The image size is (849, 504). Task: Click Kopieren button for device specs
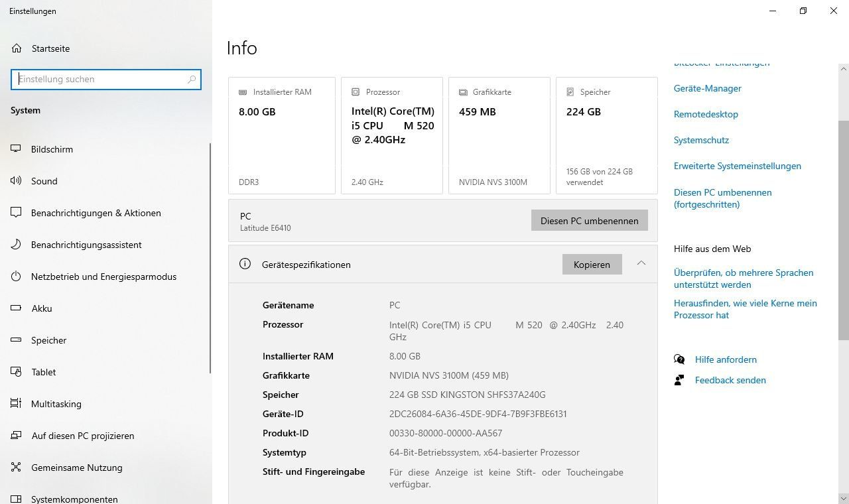coord(592,265)
